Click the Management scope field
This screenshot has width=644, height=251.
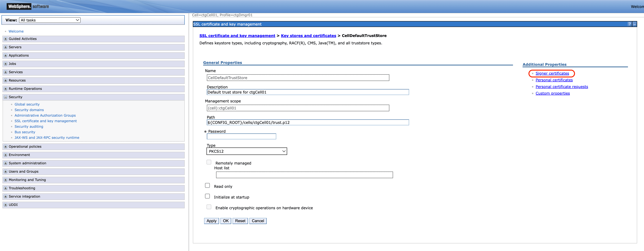pos(298,108)
